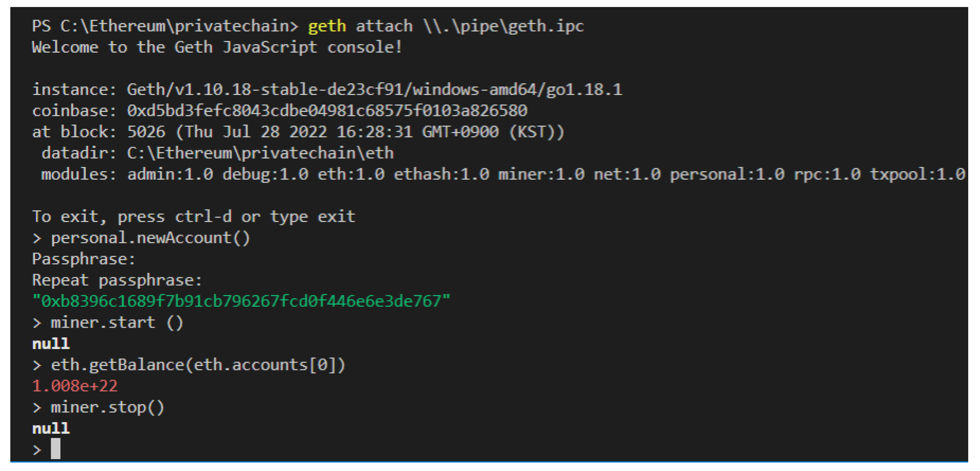Click the coinbase address value
980x471 pixels.
pyautogui.click(x=327, y=110)
